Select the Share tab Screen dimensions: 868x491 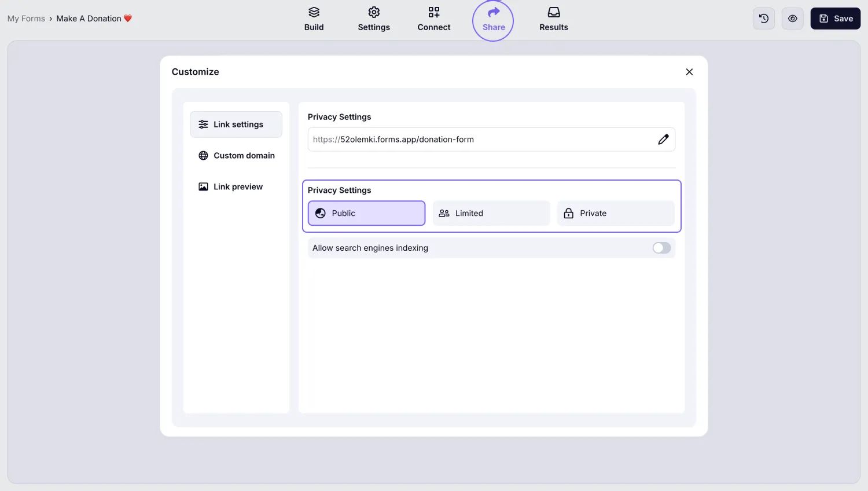coord(493,20)
